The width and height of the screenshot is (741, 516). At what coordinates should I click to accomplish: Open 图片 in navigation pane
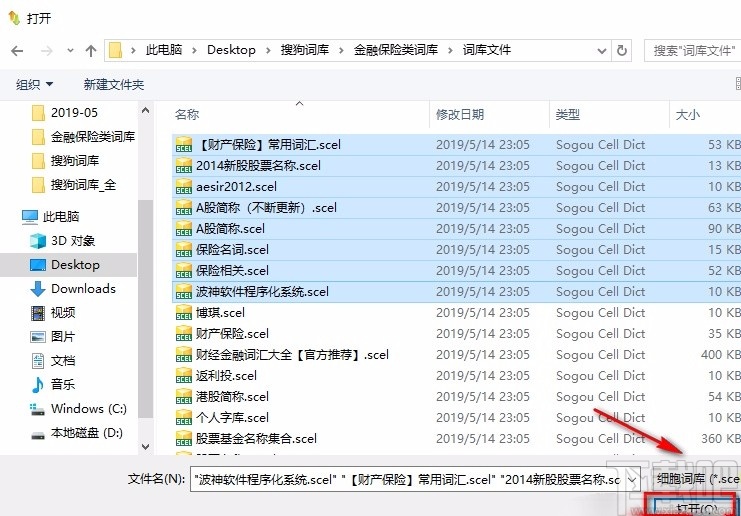tap(52, 336)
